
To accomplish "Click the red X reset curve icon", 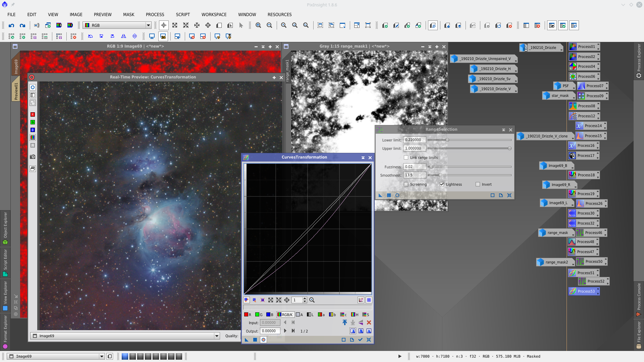I will 369,322.
